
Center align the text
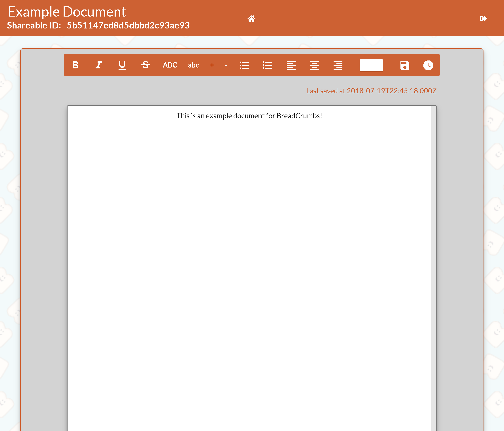pos(315,65)
